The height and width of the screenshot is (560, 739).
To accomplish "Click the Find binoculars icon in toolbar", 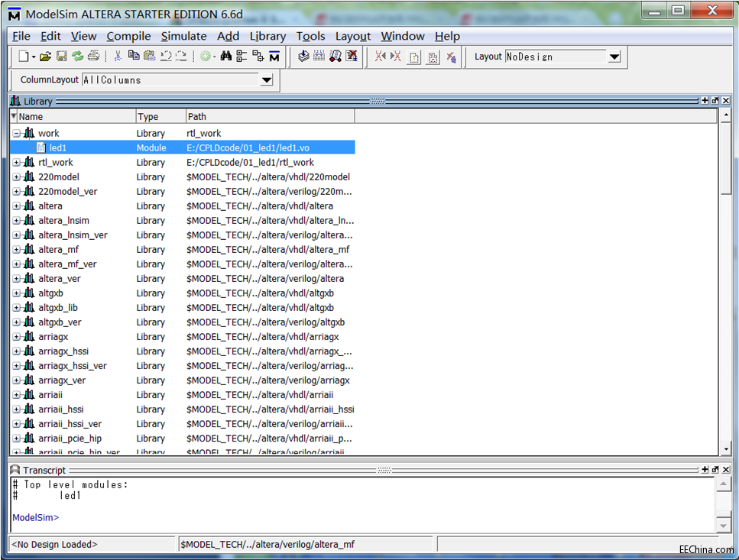I will coord(225,57).
